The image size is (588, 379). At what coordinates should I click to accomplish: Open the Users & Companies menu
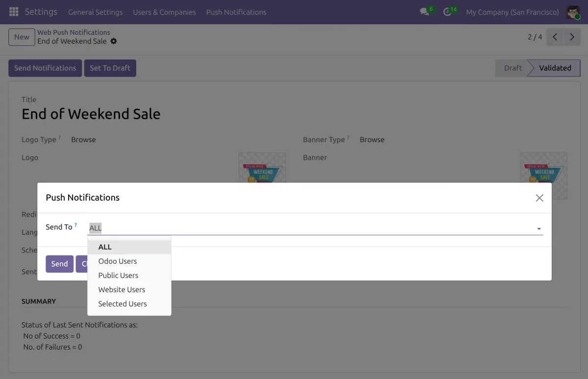click(x=164, y=12)
